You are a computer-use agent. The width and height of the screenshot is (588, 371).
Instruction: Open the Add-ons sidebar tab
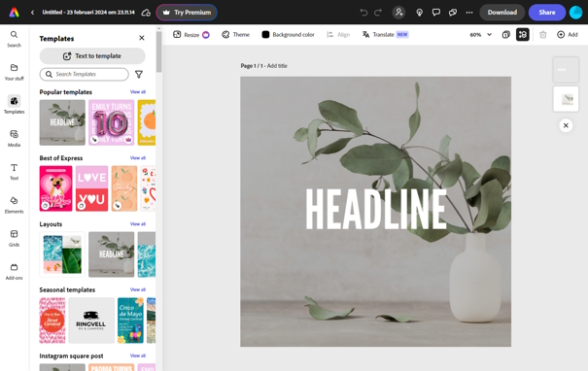click(x=14, y=272)
